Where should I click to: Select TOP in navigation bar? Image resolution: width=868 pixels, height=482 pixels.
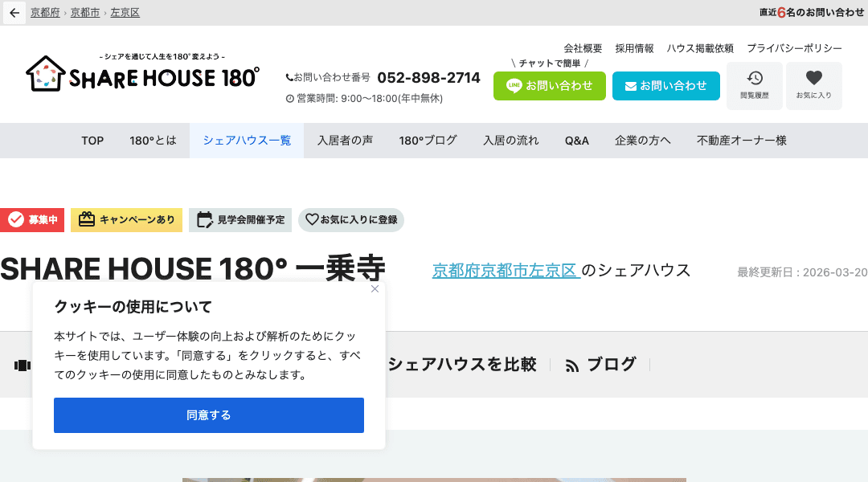point(92,141)
